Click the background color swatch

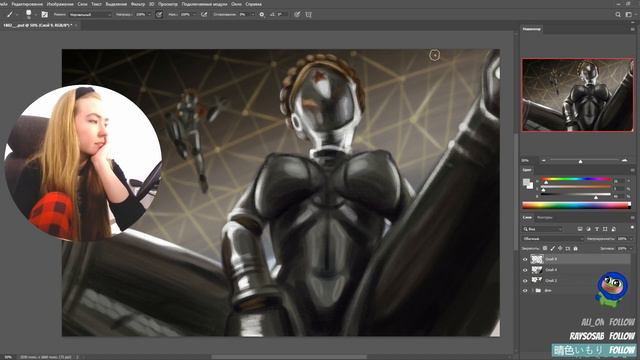[x=530, y=186]
